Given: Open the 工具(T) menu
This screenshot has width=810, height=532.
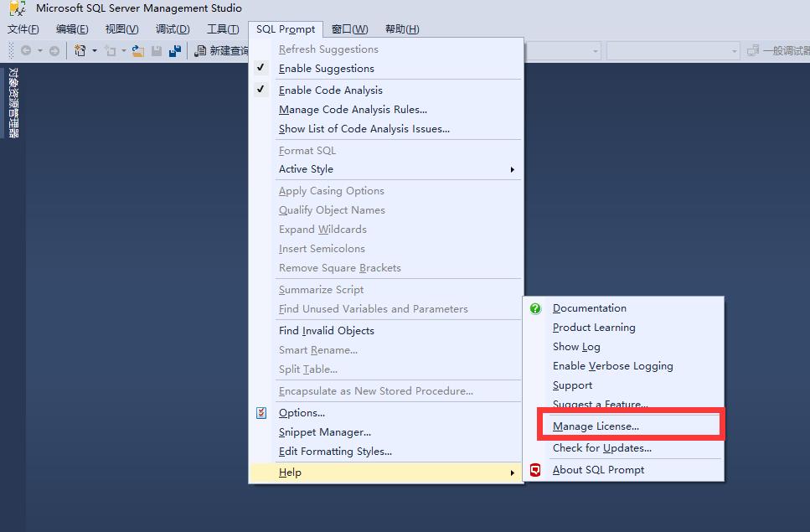Looking at the screenshot, I should (223, 29).
